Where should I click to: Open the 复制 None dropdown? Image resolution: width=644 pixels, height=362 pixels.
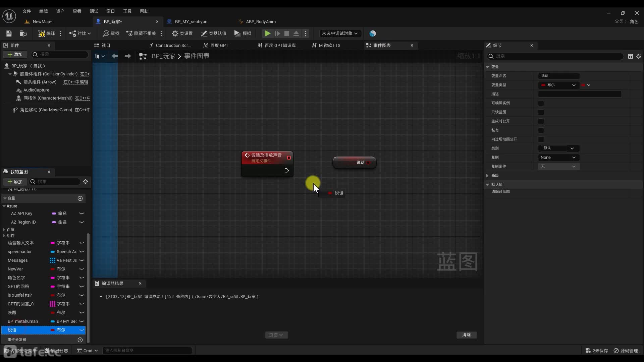pyautogui.click(x=559, y=158)
